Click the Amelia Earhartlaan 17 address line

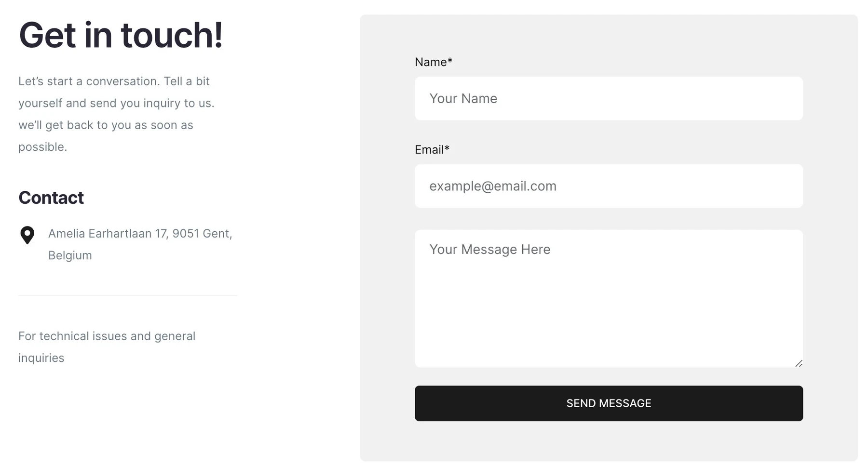(140, 234)
